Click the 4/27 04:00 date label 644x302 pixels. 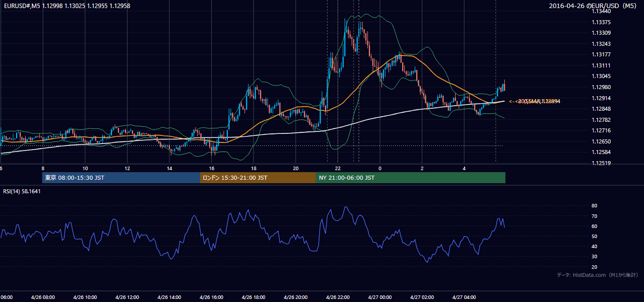[464, 297]
